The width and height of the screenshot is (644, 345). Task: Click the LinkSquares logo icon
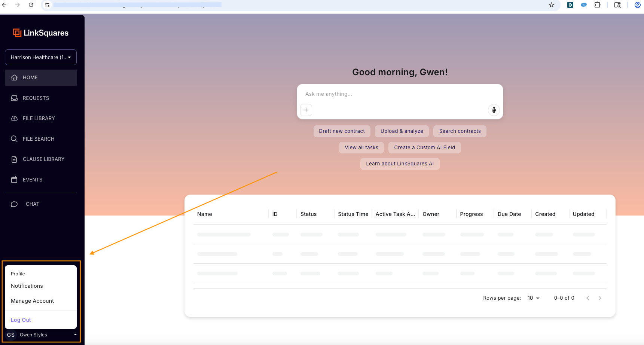pyautogui.click(x=17, y=33)
